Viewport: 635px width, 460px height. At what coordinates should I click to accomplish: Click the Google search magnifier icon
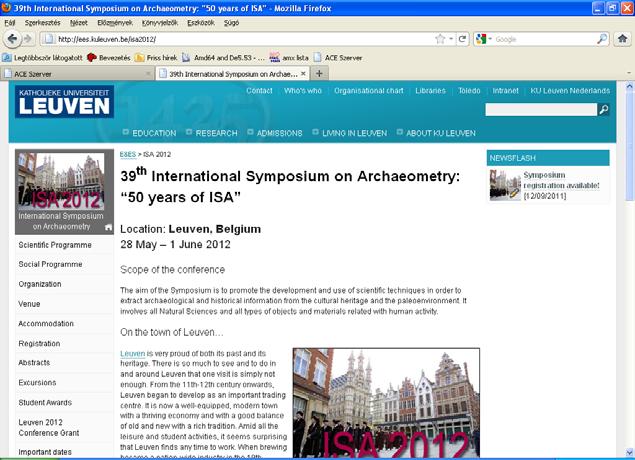pyautogui.click(x=602, y=39)
